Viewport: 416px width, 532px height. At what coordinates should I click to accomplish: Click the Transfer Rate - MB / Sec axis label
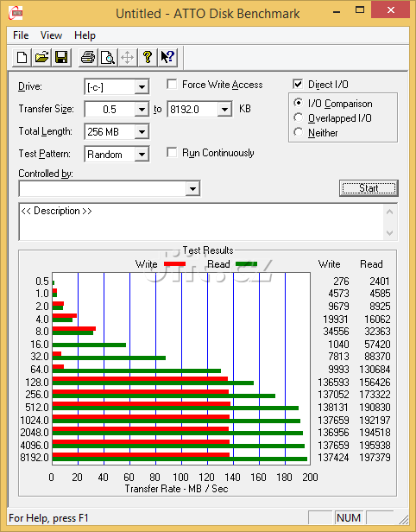tap(176, 489)
